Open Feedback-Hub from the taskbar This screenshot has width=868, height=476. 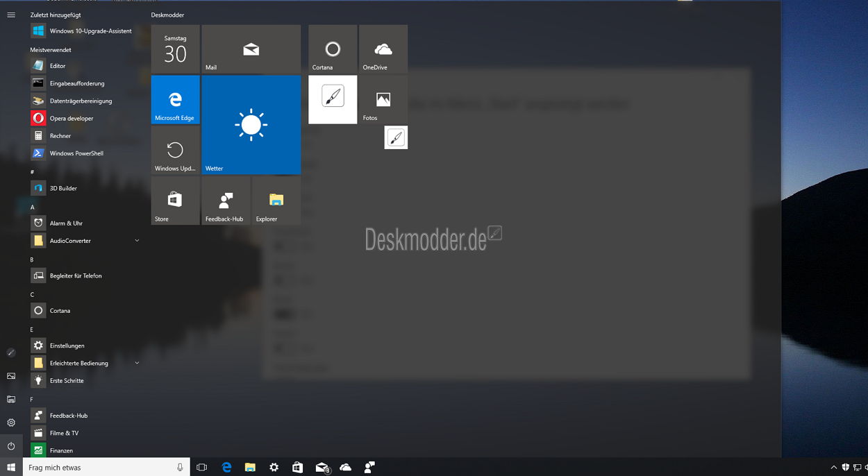(x=369, y=468)
